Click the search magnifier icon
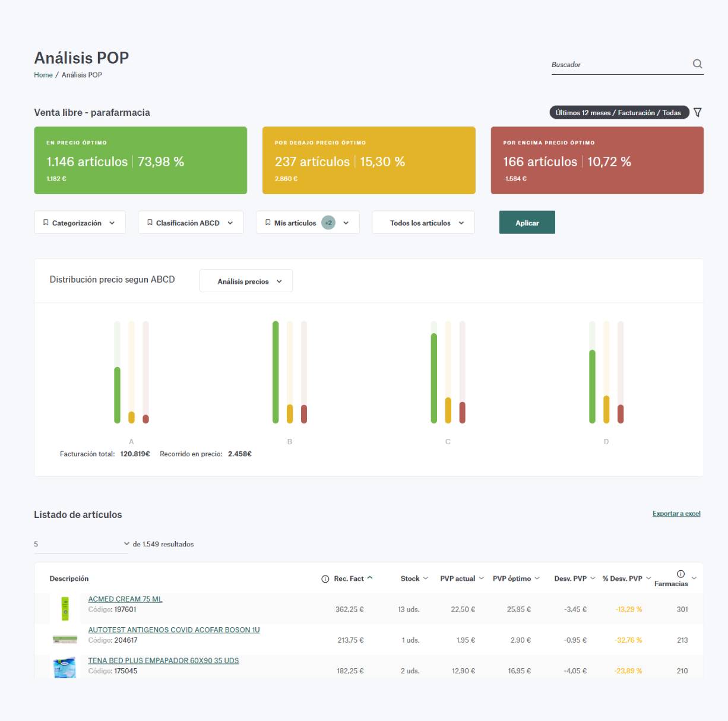Screen dimensions: 728x721 pos(698,64)
